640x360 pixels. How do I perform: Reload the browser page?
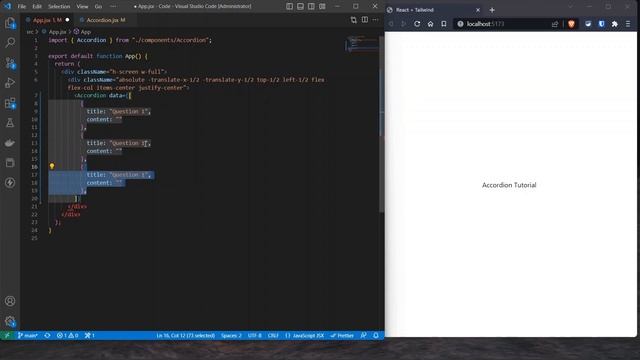pyautogui.click(x=417, y=24)
